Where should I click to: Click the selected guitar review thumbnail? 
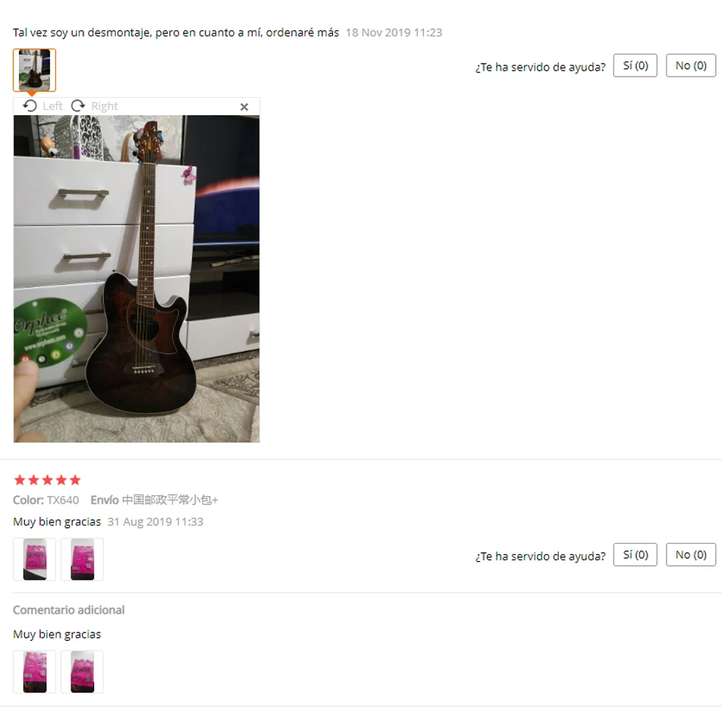[x=34, y=70]
